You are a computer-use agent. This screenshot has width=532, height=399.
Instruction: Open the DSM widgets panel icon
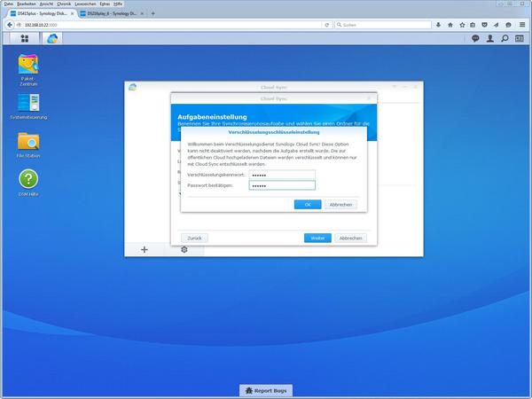coord(519,38)
